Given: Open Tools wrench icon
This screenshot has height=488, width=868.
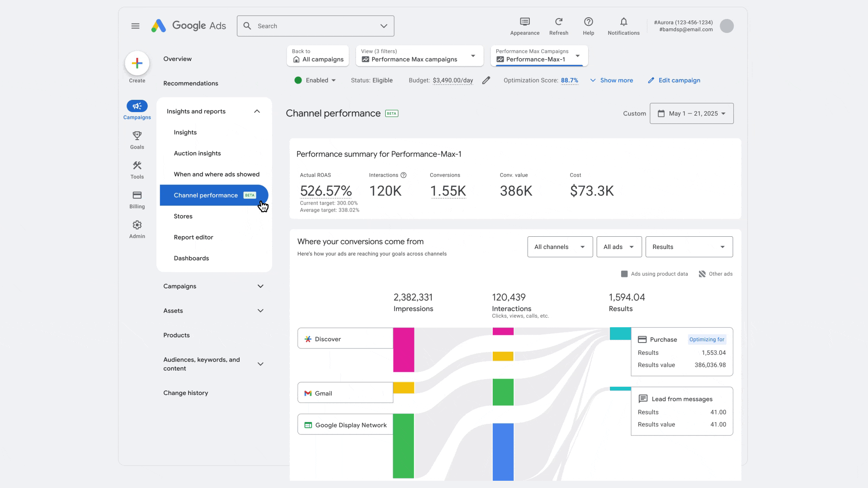Looking at the screenshot, I should point(137,165).
